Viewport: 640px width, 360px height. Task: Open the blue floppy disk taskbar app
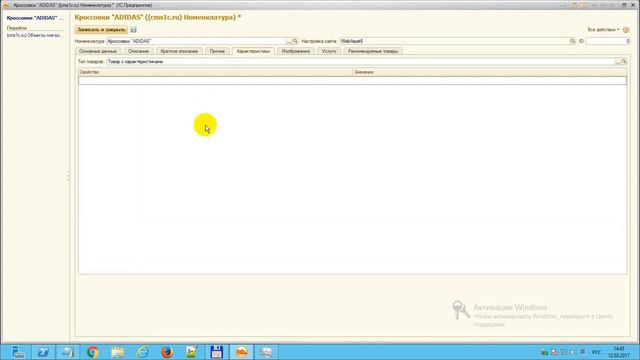point(216,352)
